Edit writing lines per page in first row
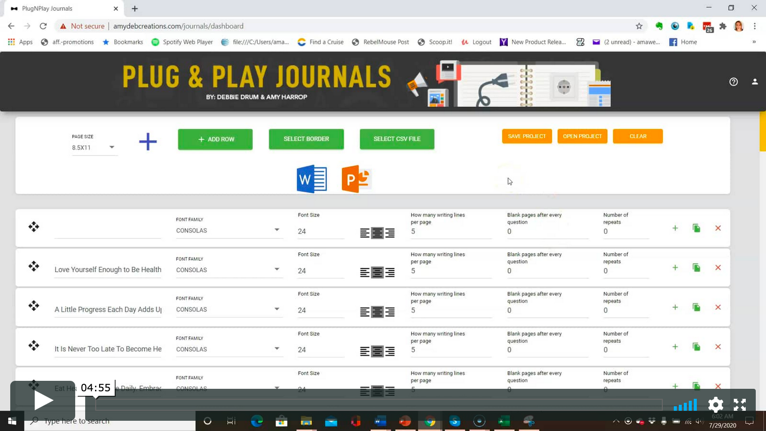 click(451, 232)
